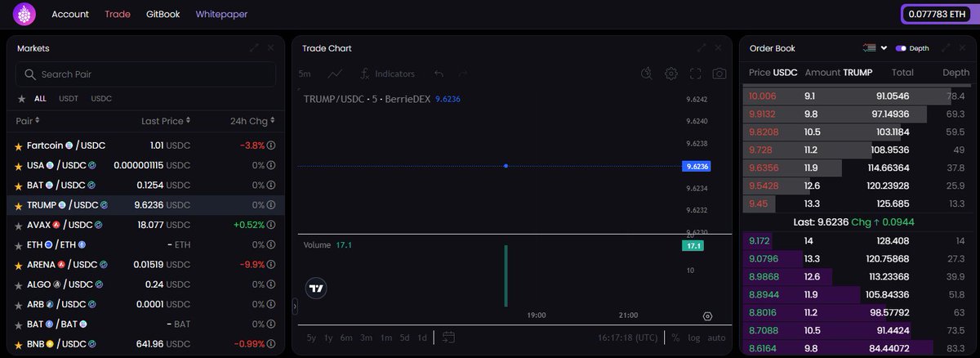This screenshot has width=980, height=358.
Task: Toggle favorite star for USA/USDC
Action: coord(19,165)
